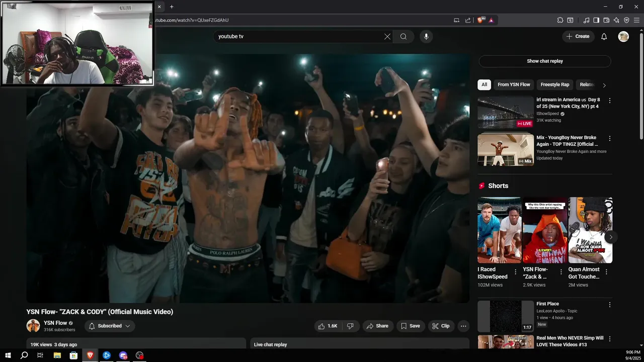This screenshot has width=644, height=362.
Task: Open the account avatar menu
Action: tap(623, 36)
